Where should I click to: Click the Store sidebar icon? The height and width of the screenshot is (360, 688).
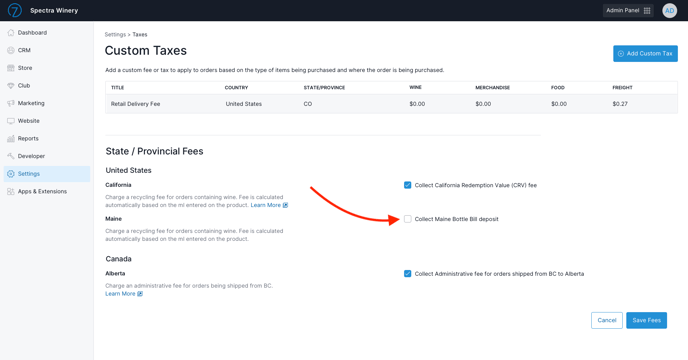tap(11, 68)
